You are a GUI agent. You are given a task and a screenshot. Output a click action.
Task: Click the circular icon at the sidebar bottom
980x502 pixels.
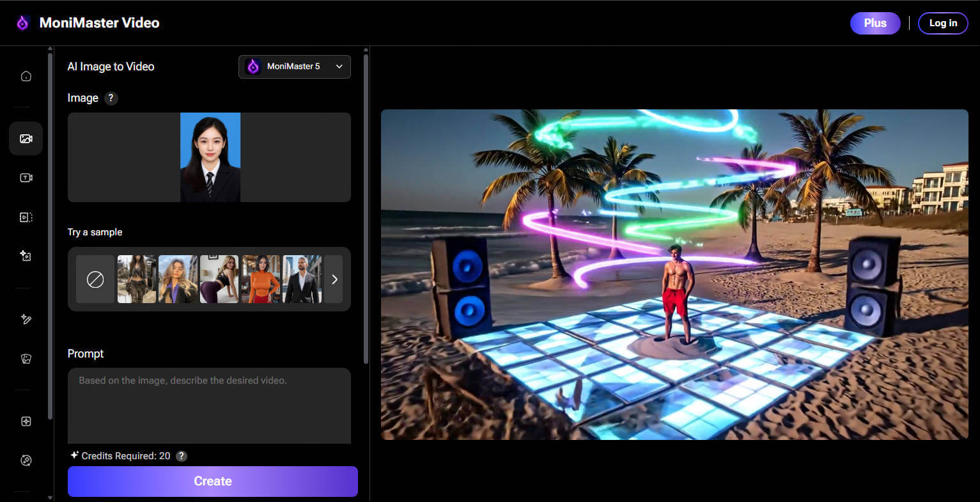[x=26, y=460]
